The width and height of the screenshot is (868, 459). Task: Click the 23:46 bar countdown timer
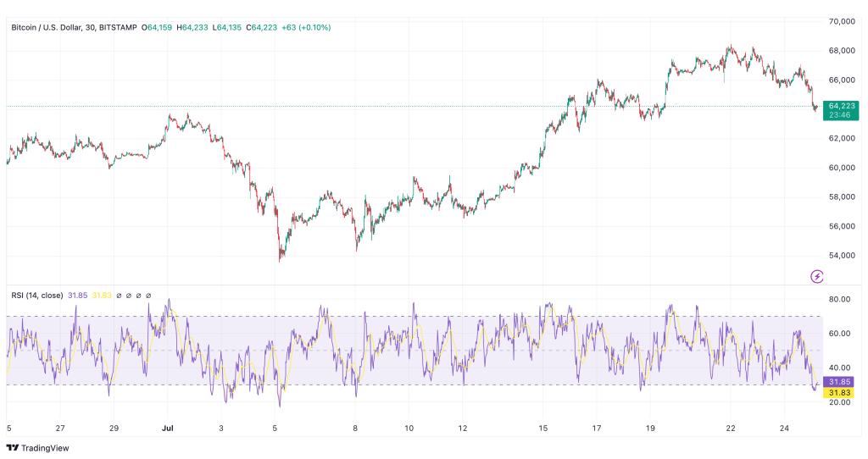click(840, 115)
